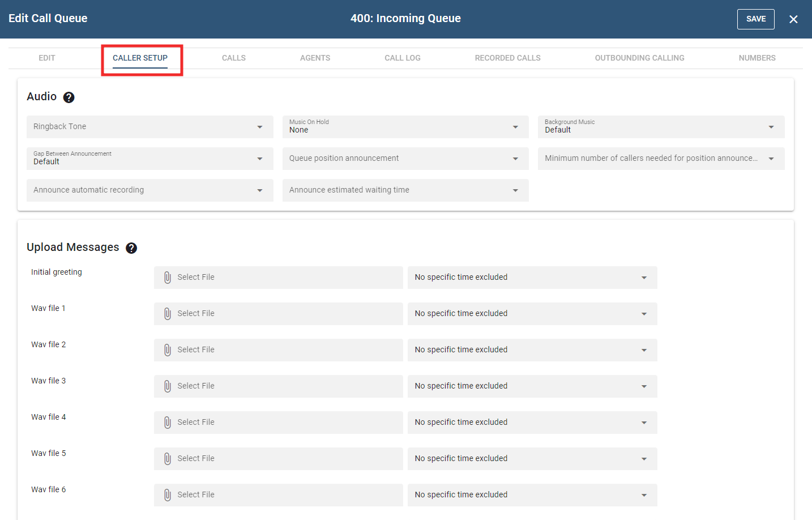Click the help icon beside Upload Messages
The image size is (812, 520).
click(x=131, y=248)
